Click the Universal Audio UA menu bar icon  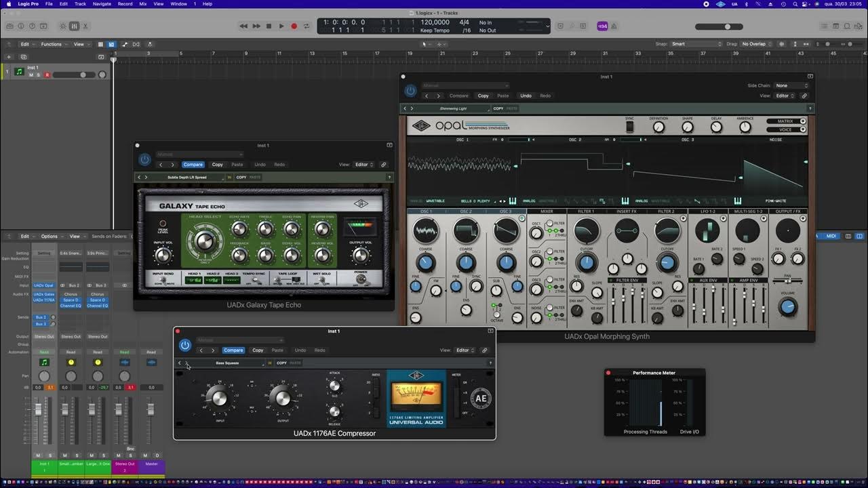(734, 4)
